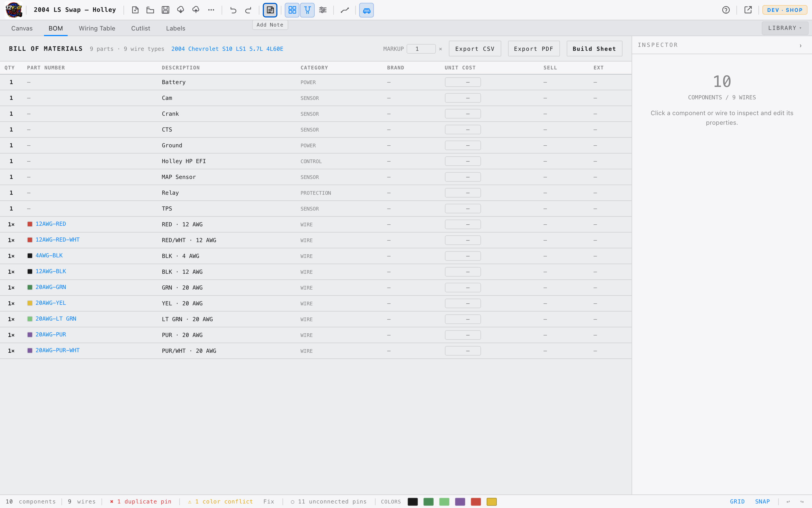
Task: Click the MARKUP input field
Action: pyautogui.click(x=421, y=49)
